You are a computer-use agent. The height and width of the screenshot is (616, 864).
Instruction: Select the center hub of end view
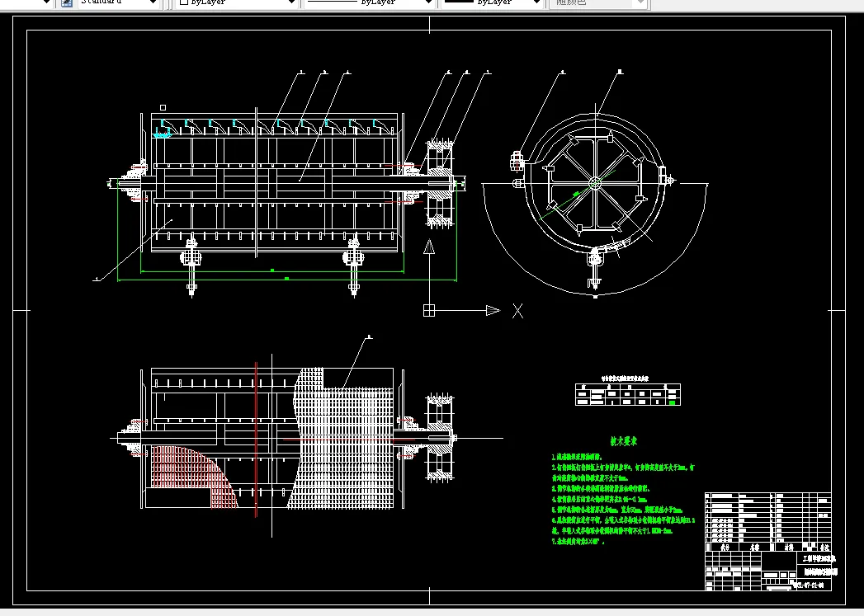[594, 183]
